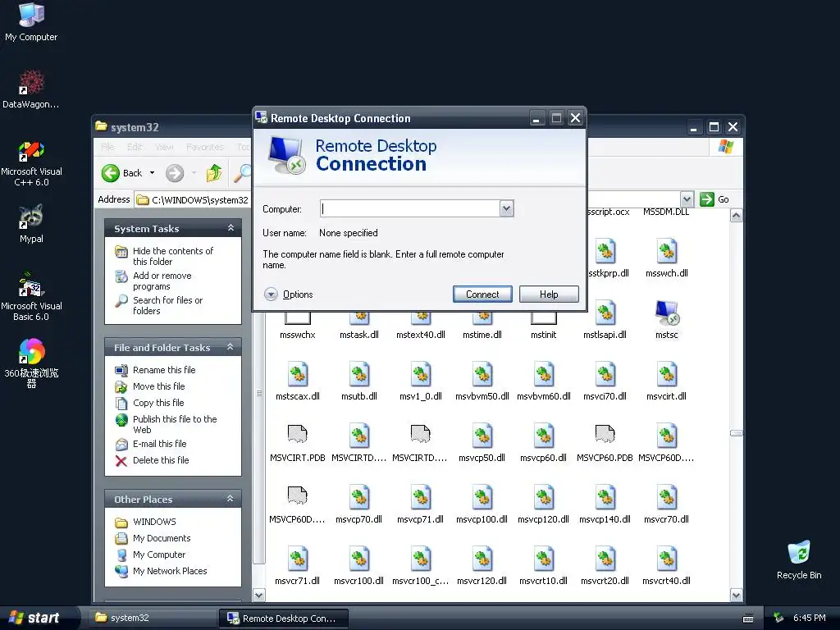Click the Search magnifier toolbar icon
Image resolution: width=840 pixels, height=630 pixels.
coord(242,173)
